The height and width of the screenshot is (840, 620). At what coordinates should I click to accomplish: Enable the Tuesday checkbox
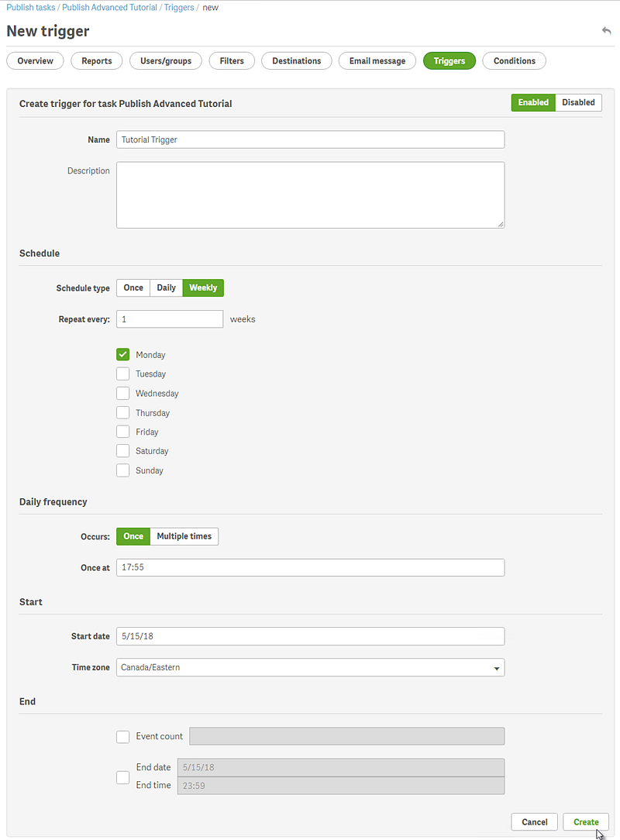[x=122, y=374]
